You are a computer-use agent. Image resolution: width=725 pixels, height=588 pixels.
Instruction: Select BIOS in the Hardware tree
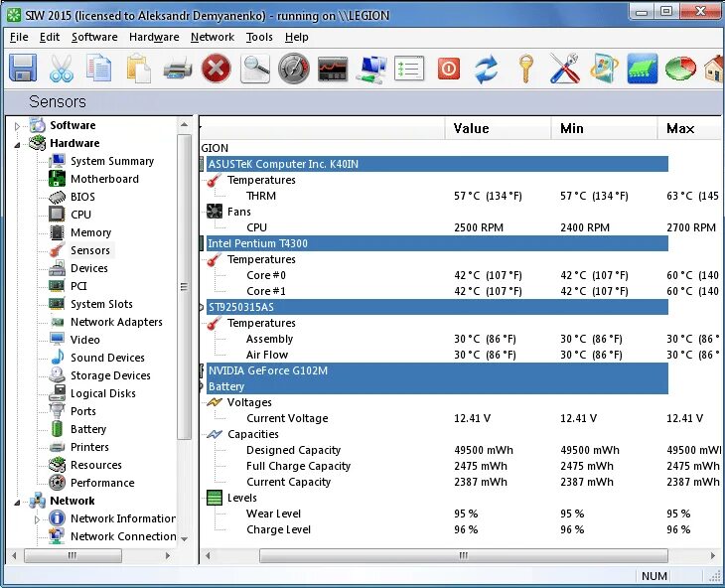click(82, 197)
